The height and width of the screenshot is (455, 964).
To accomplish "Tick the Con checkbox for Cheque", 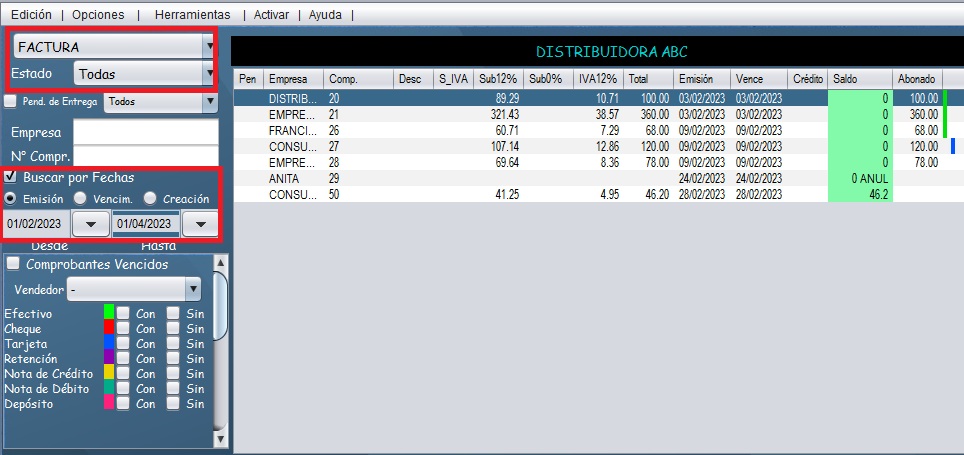I will click(122, 329).
